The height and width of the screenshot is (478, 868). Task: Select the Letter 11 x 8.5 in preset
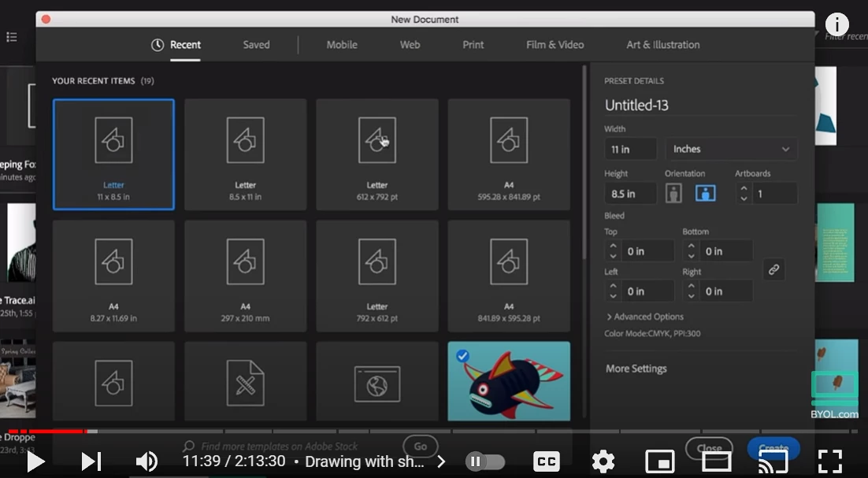point(113,154)
